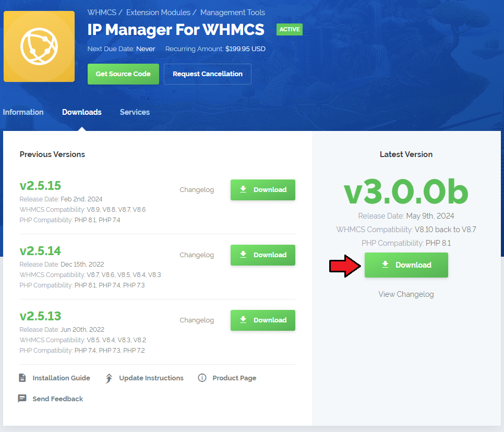Open Changelog for v2.5.14
The image size is (504, 432).
click(197, 255)
